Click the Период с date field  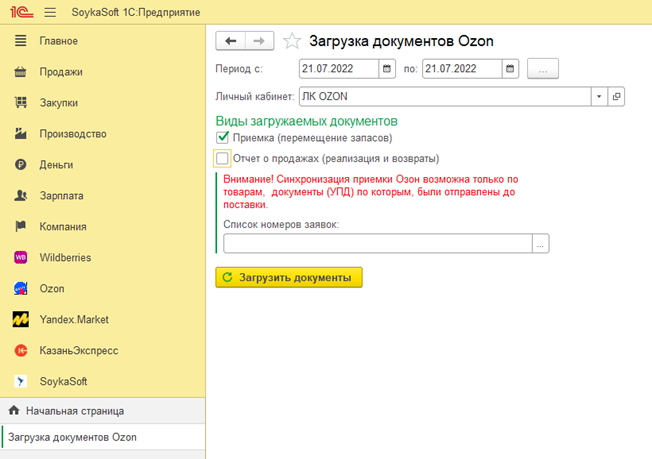click(x=339, y=69)
